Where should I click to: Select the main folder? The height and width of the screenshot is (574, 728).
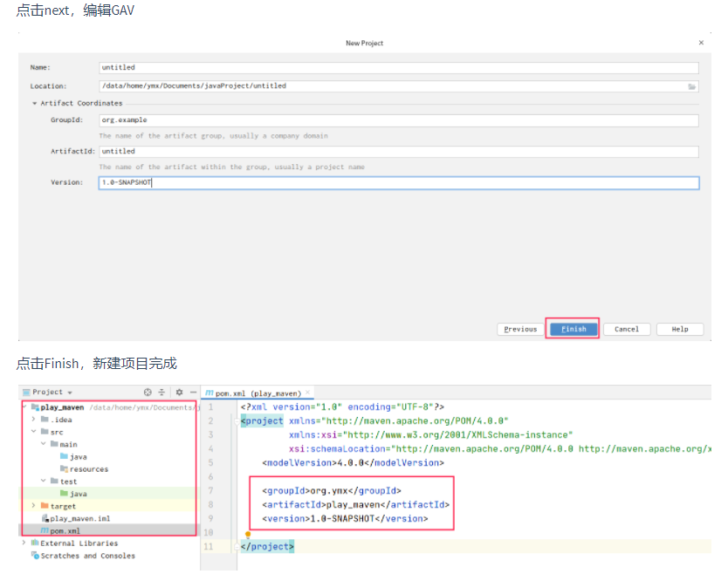(x=68, y=445)
